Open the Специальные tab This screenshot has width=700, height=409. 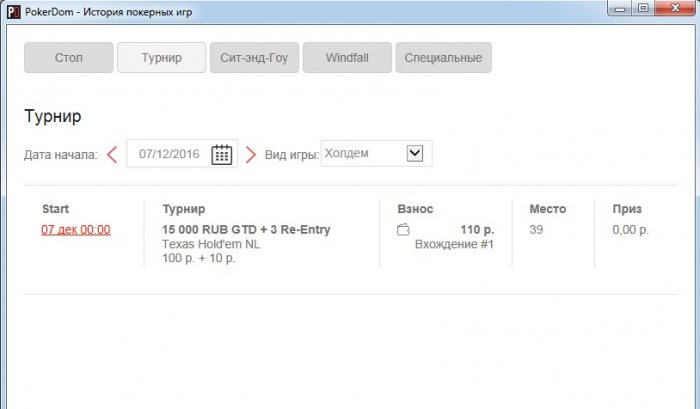(444, 58)
